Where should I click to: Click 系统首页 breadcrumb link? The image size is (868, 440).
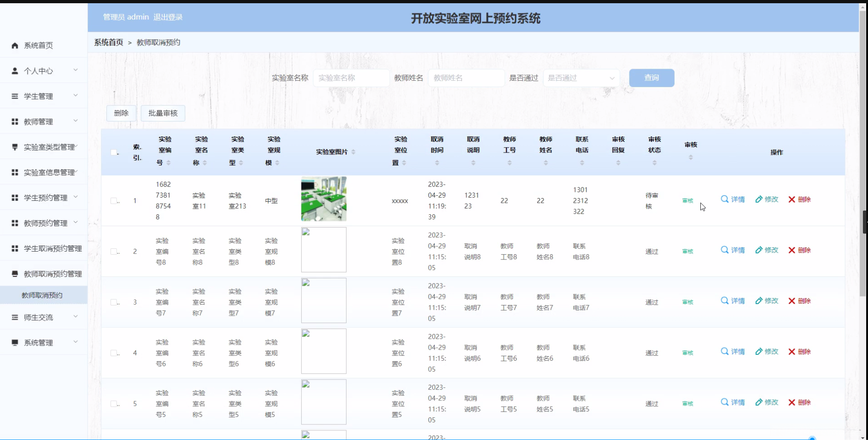109,42
